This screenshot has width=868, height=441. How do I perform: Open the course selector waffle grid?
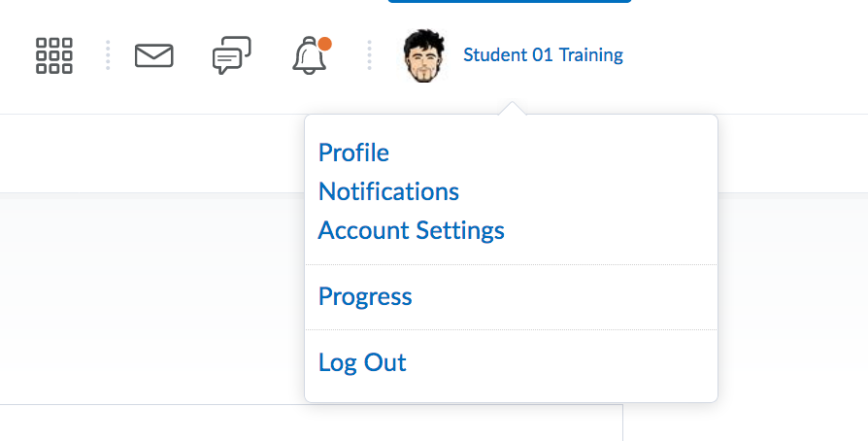pos(54,55)
